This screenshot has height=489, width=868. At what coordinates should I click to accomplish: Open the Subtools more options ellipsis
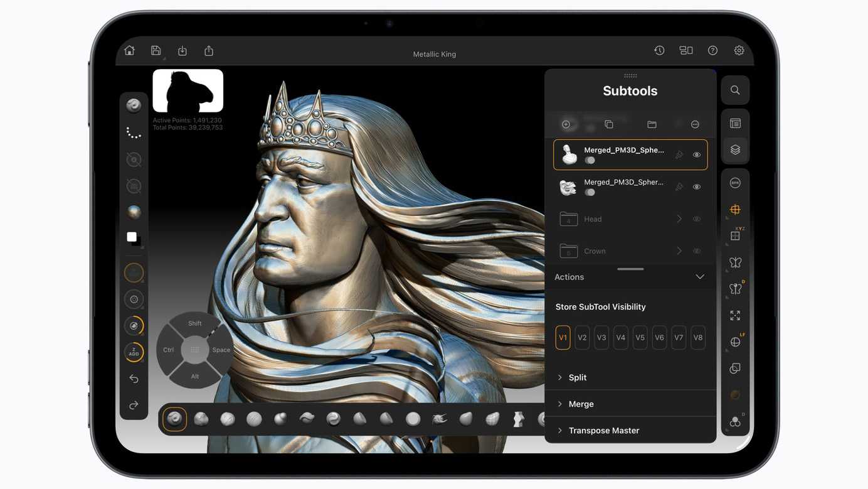[695, 124]
